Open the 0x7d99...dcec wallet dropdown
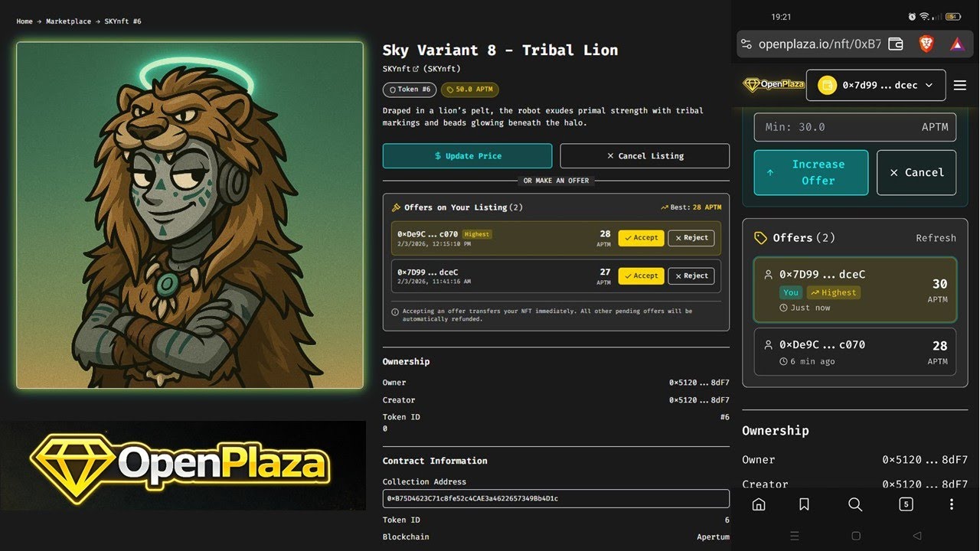The height and width of the screenshot is (551, 980). pyautogui.click(x=876, y=85)
